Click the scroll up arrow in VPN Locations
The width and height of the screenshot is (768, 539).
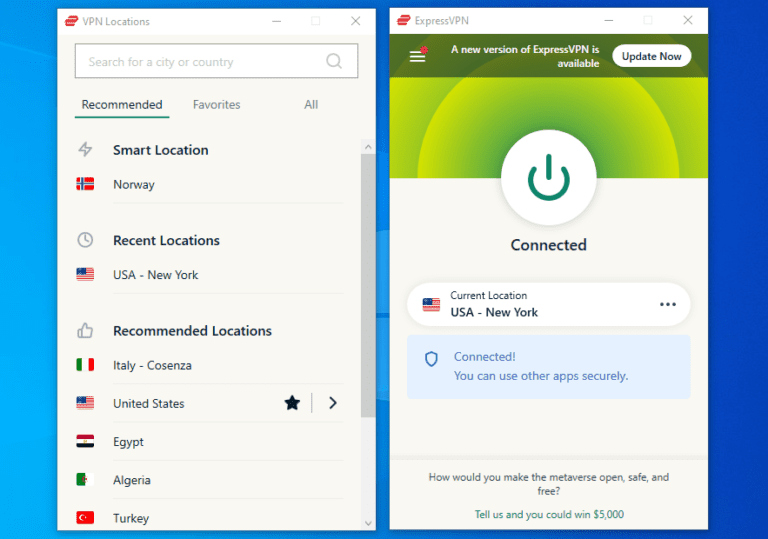[368, 147]
